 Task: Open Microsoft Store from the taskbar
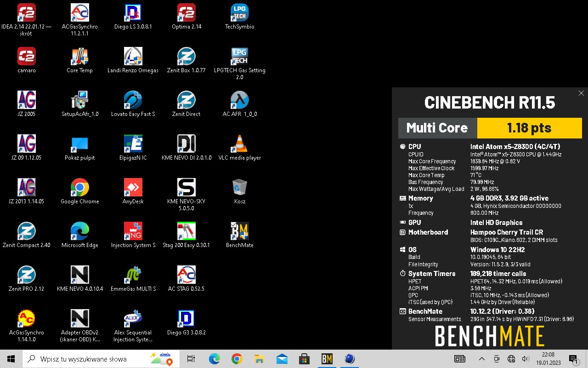tap(304, 359)
